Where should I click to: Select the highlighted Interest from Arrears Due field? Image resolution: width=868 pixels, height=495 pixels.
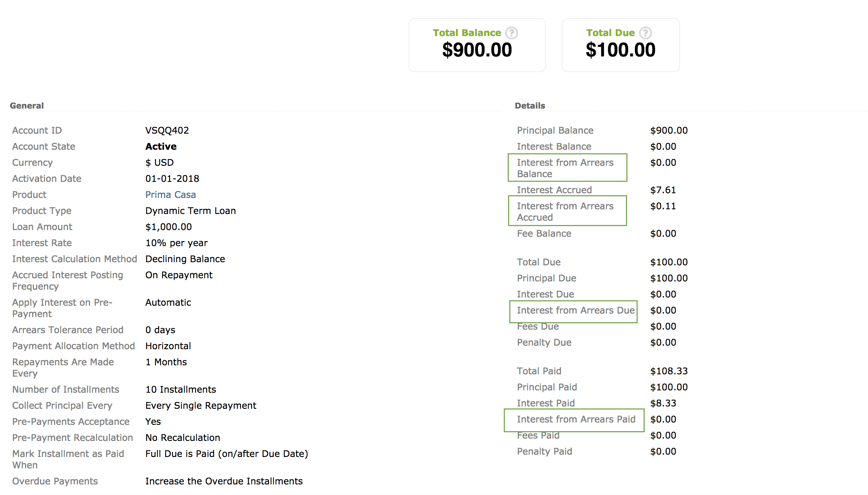tap(573, 310)
